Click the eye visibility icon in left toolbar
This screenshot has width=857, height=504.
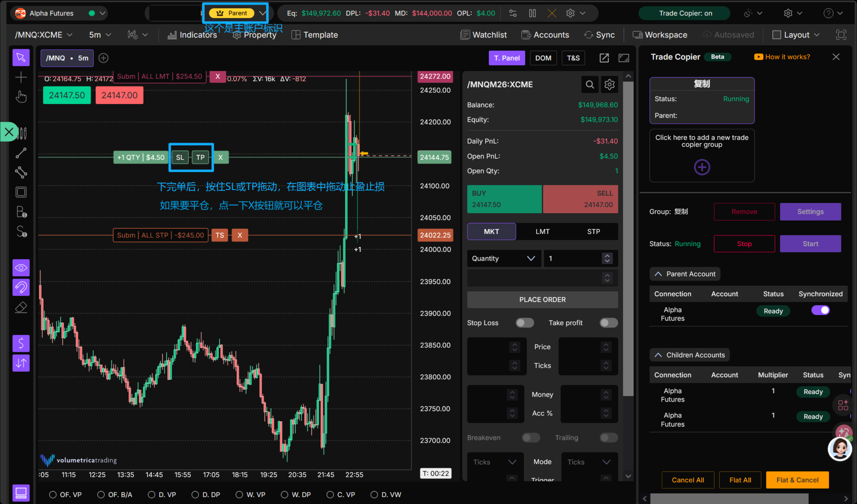pyautogui.click(x=21, y=267)
